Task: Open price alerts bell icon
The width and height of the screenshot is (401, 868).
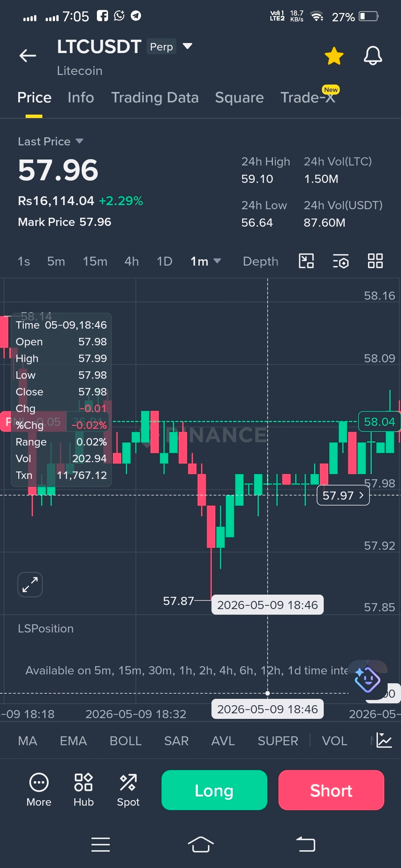Action: (373, 56)
